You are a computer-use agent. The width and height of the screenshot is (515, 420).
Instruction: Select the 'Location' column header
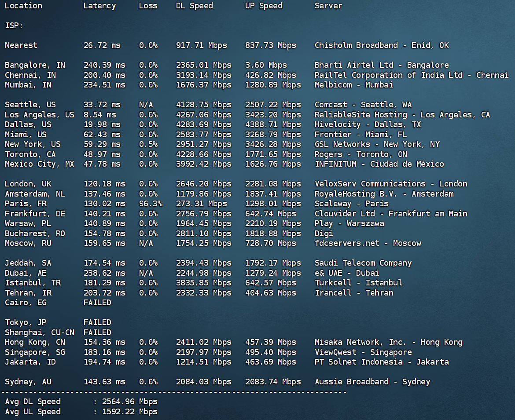[23, 6]
